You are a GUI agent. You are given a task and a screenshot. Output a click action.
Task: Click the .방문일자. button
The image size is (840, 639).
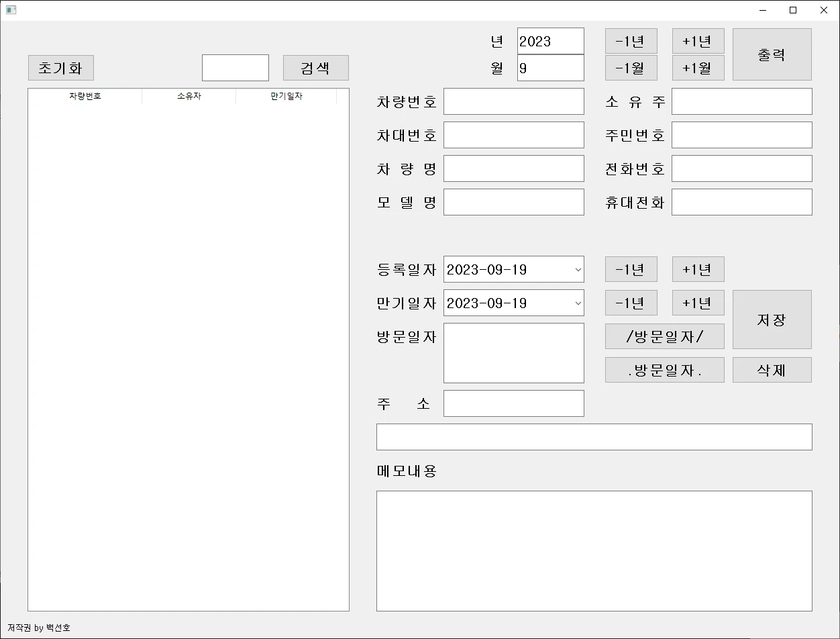click(664, 369)
